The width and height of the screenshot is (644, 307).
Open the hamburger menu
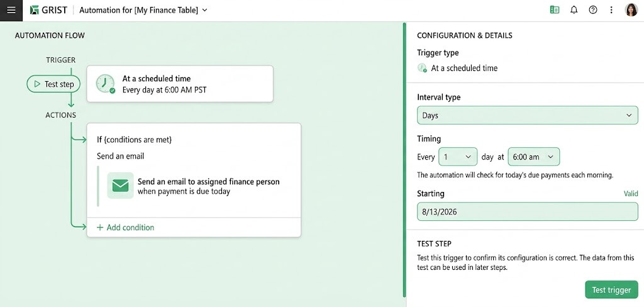coord(11,10)
